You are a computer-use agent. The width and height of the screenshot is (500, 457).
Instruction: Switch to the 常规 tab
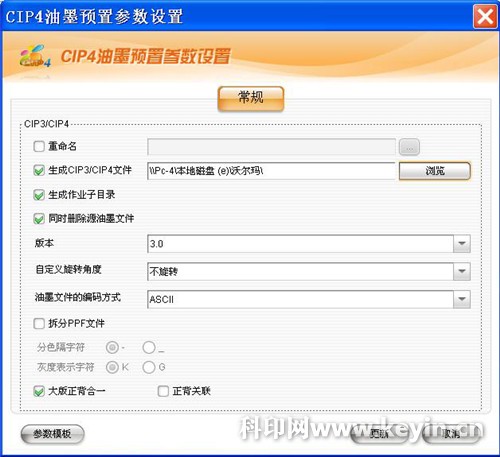click(251, 98)
